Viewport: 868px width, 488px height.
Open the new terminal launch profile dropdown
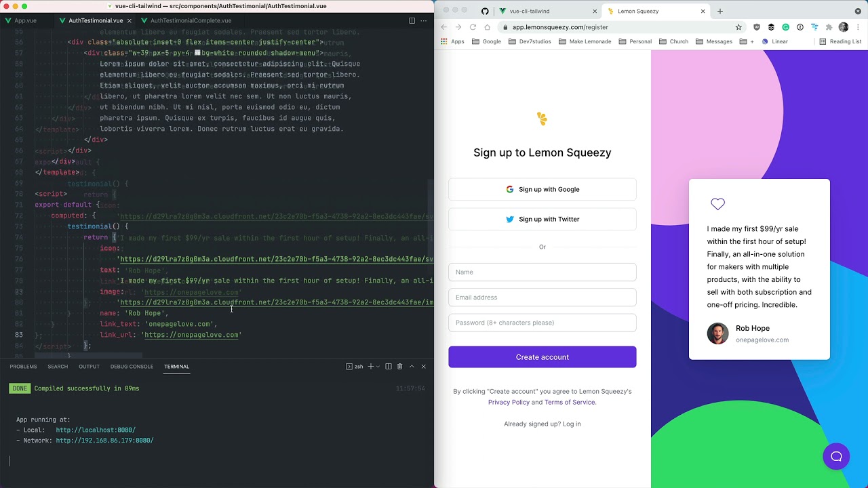point(378,367)
